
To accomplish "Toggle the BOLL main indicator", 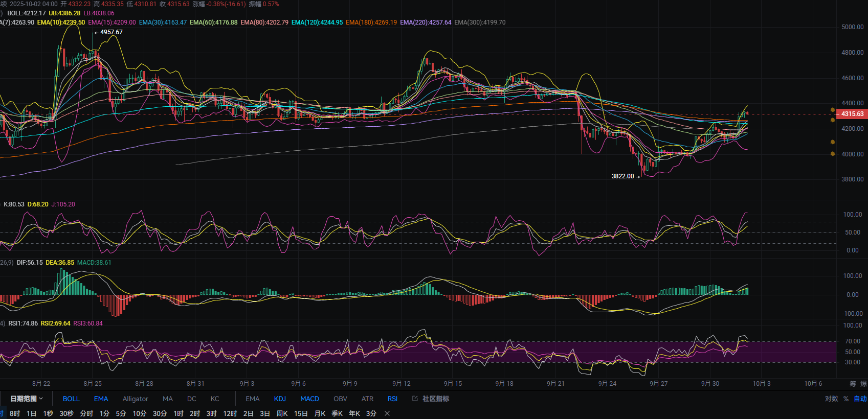I will tap(71, 399).
